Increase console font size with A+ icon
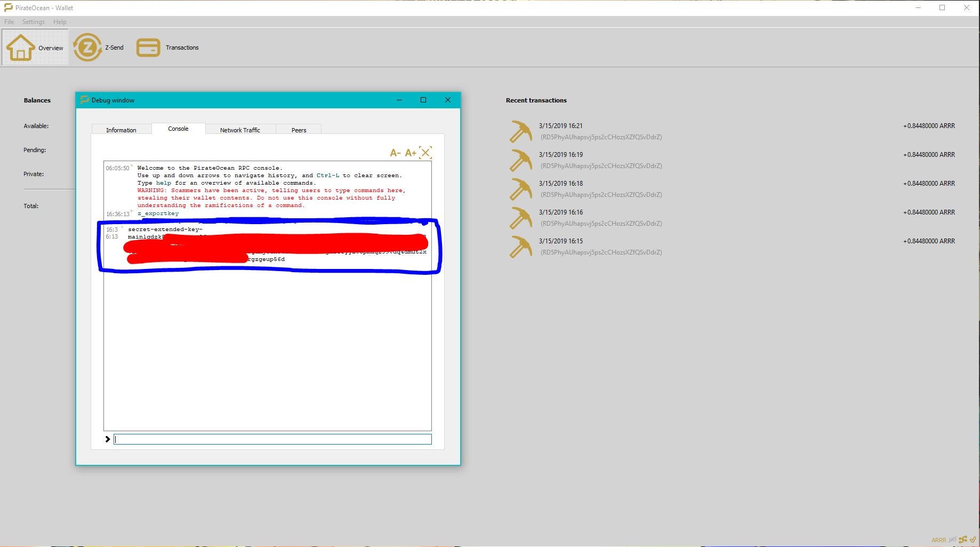The image size is (980, 547). [x=410, y=153]
